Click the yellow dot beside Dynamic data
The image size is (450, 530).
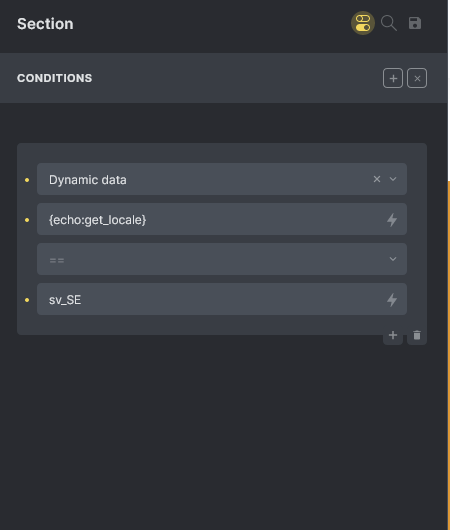[27, 180]
